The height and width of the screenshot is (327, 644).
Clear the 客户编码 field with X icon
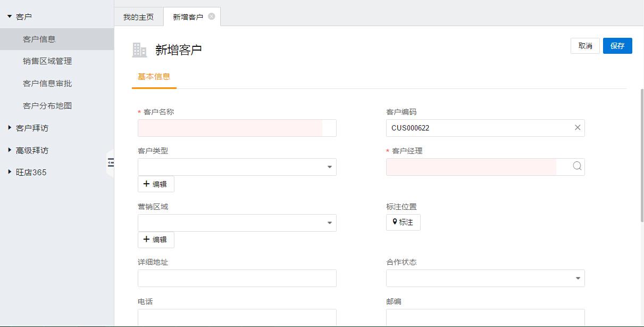tap(578, 128)
